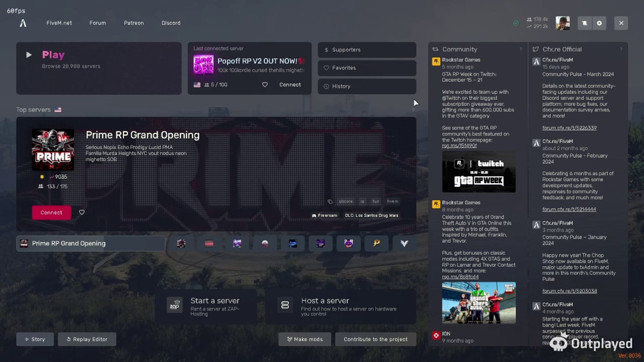This screenshot has width=644, height=362.
Task: Launch Story mode
Action: click(x=35, y=339)
